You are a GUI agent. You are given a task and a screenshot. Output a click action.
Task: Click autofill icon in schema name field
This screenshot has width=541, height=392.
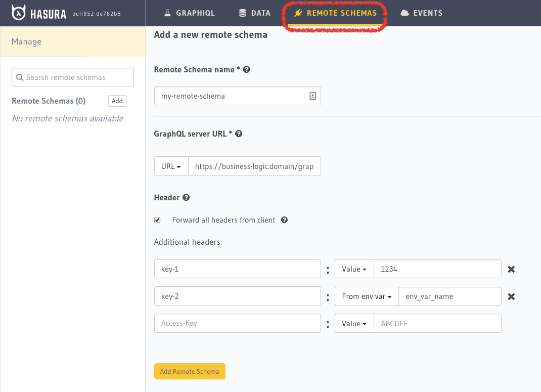pyautogui.click(x=312, y=96)
